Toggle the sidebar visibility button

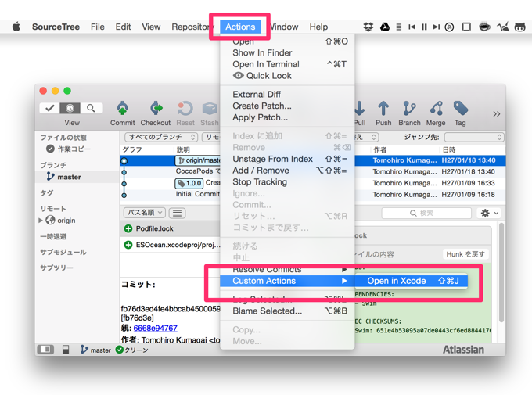(45, 350)
